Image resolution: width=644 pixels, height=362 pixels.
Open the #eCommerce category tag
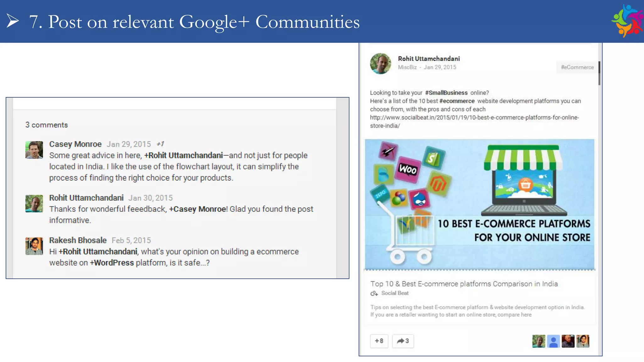click(577, 67)
